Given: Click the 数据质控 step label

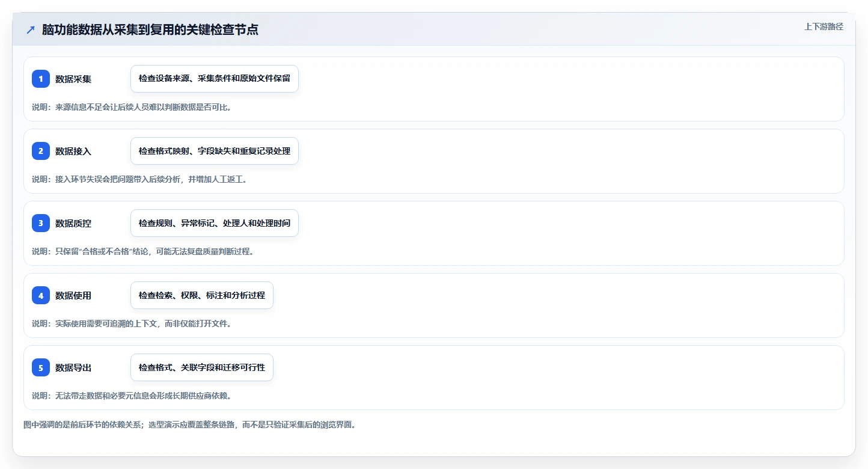Looking at the screenshot, I should pos(73,223).
